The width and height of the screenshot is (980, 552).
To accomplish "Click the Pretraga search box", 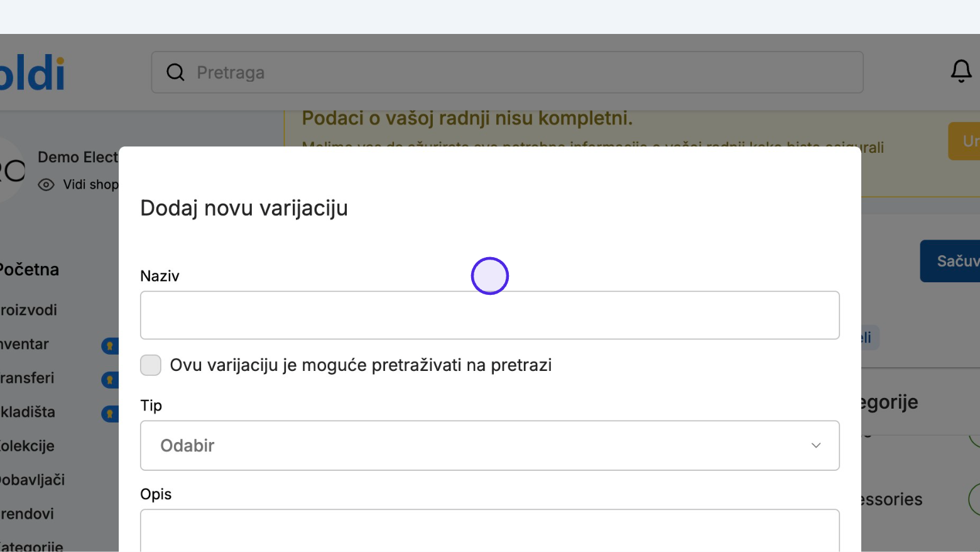I will pyautogui.click(x=508, y=72).
